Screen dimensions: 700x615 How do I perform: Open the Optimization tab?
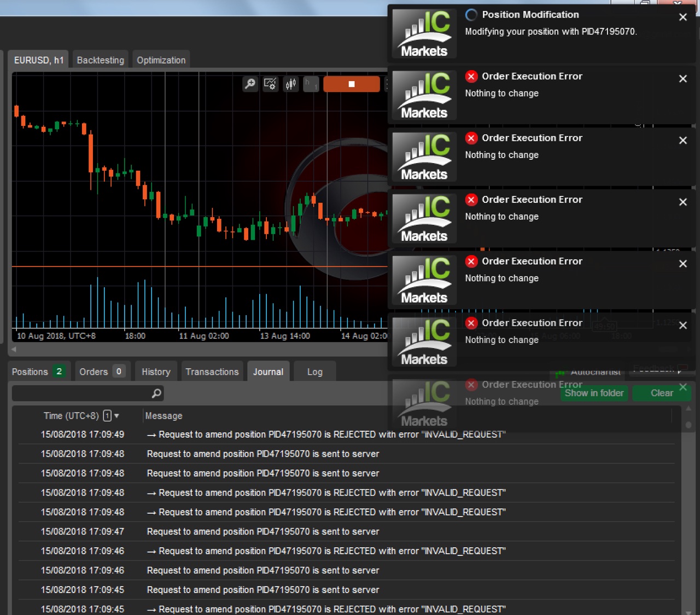(161, 60)
